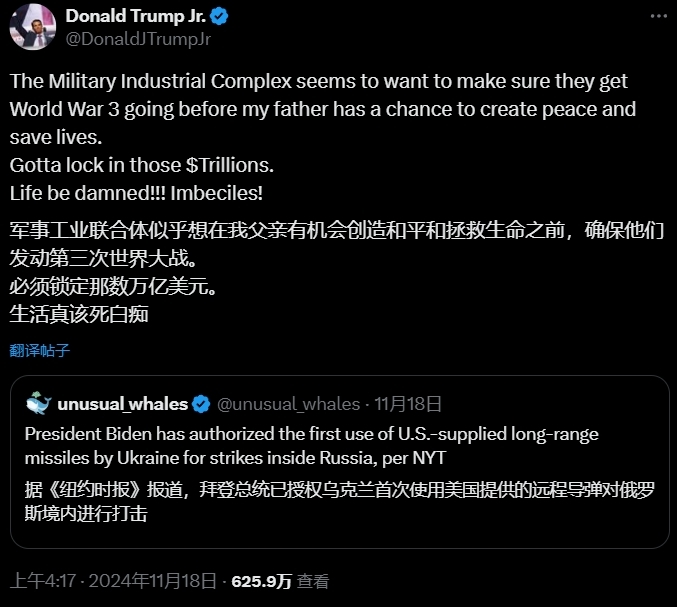Image resolution: width=677 pixels, height=607 pixels.
Task: Click the quoted post's Chinese translation text
Action: (340, 502)
